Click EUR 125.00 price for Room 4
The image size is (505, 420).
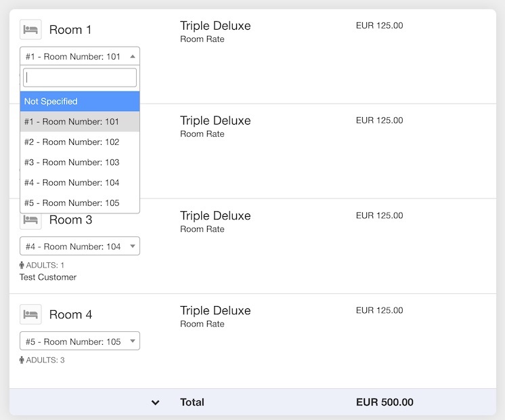click(x=379, y=310)
